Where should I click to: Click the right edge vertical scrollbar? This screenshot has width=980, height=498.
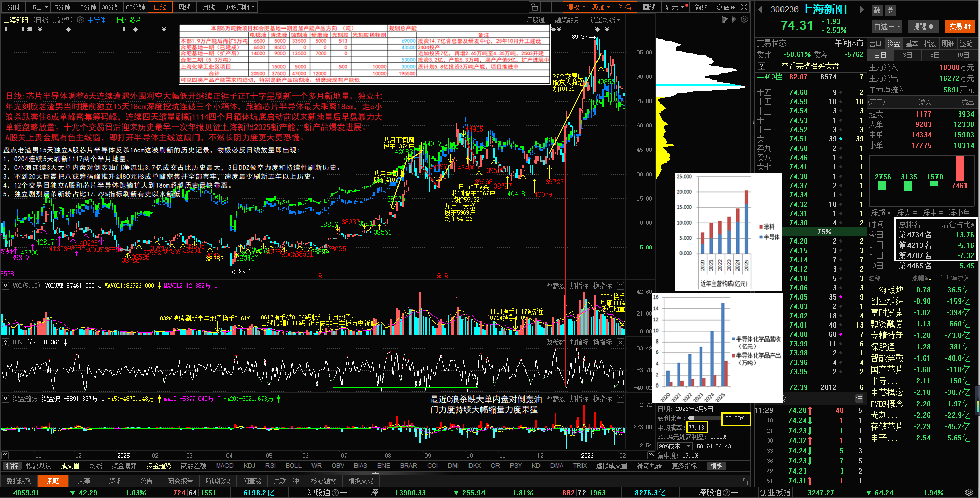tap(978, 399)
